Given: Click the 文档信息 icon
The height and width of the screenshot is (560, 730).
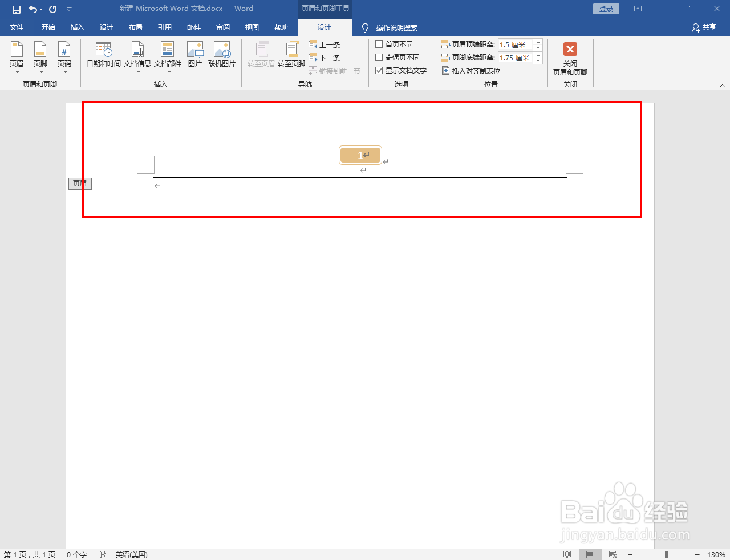Looking at the screenshot, I should tap(137, 56).
